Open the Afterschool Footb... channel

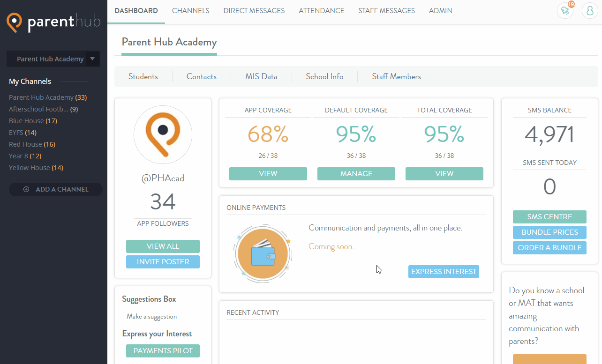pyautogui.click(x=44, y=109)
